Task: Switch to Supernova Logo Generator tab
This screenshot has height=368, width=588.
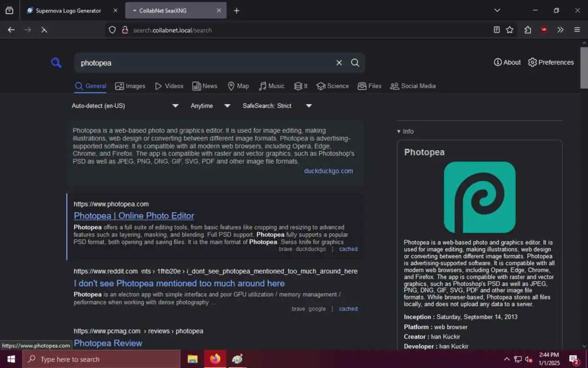Action: tap(68, 11)
